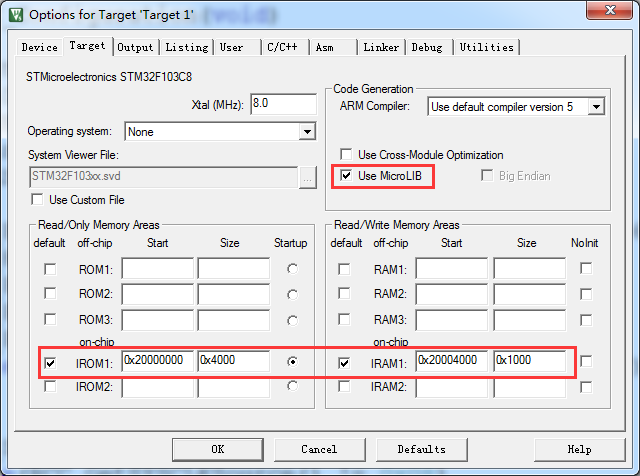Click the IRAM1 Start field 0x20004000

tap(452, 361)
